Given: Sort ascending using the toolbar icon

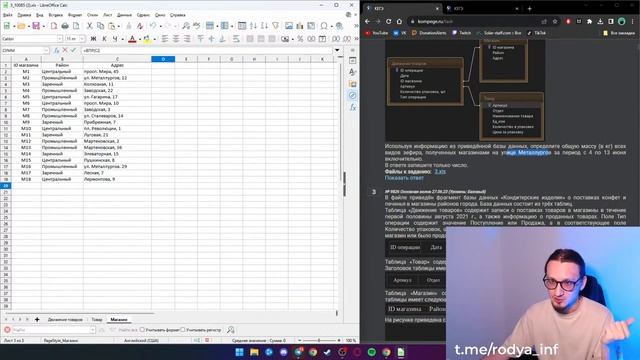Looking at the screenshot, I should 253,26.
